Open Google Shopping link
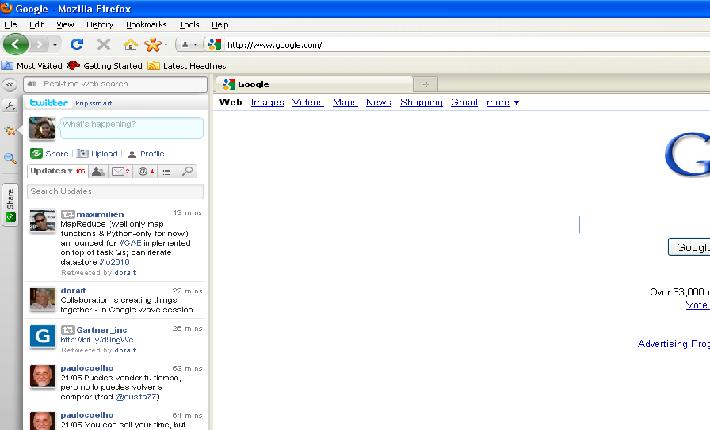The image size is (710, 430). (x=421, y=102)
